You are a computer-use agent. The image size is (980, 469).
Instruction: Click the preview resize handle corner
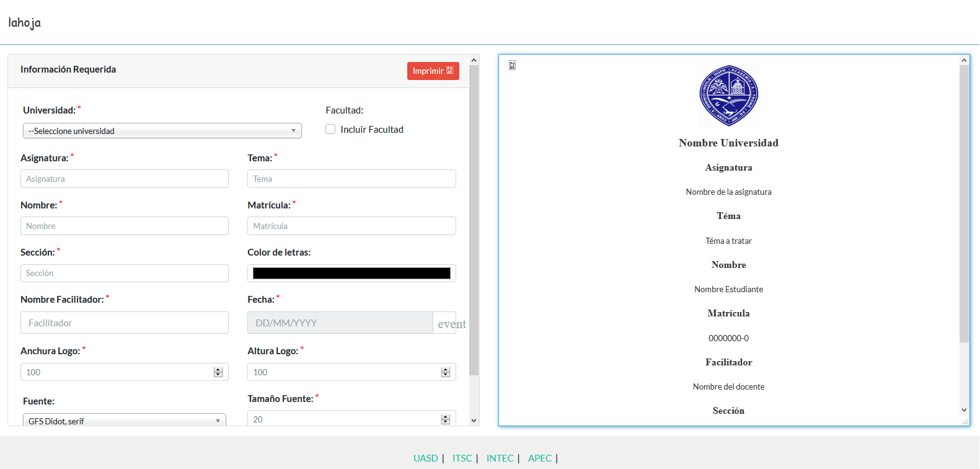click(965, 422)
